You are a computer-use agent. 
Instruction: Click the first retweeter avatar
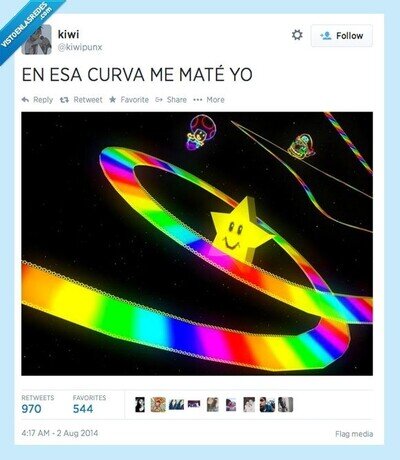point(140,405)
